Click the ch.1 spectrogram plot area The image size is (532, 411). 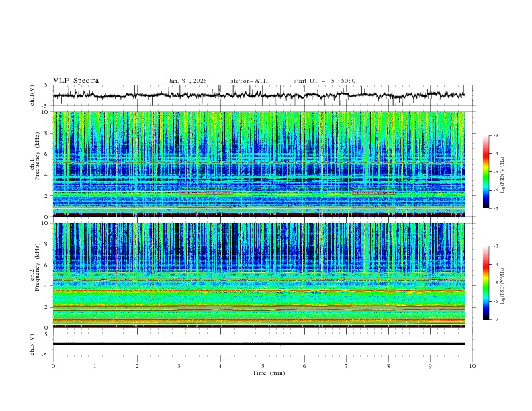(259, 164)
